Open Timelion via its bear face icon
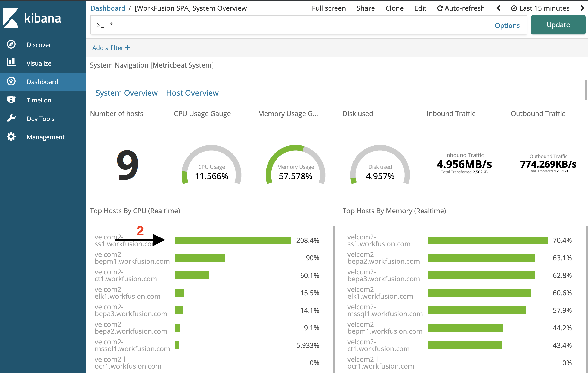 [11, 100]
